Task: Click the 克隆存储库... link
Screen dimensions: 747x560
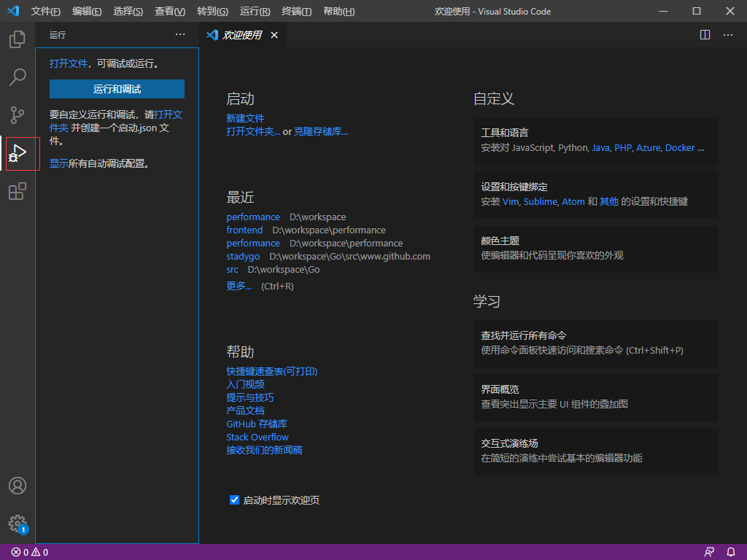Action: (x=321, y=131)
